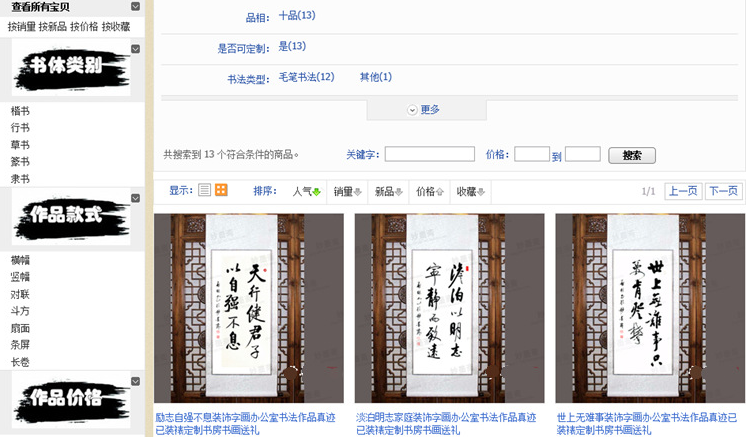Screen dimensions: 748x441
Task: Open 励志自强不息装饰字画 product title link
Action: point(245,424)
